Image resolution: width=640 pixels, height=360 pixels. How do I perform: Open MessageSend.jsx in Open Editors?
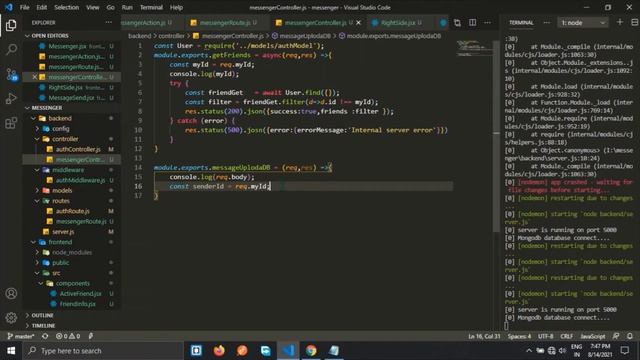pyautogui.click(x=71, y=98)
